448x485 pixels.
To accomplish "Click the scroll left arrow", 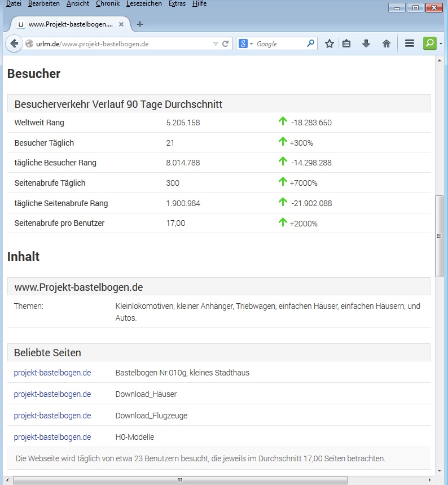I will pyautogui.click(x=7, y=480).
